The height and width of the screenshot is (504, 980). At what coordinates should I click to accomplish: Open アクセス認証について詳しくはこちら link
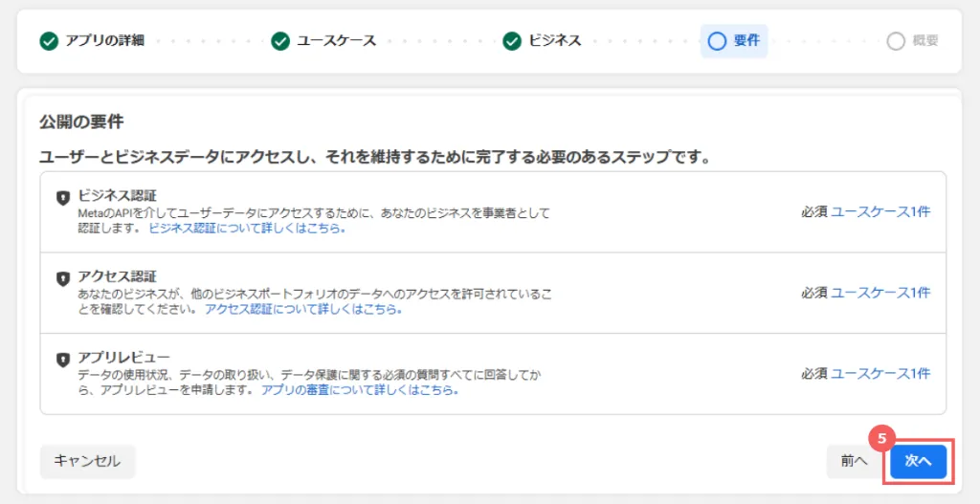(x=302, y=310)
